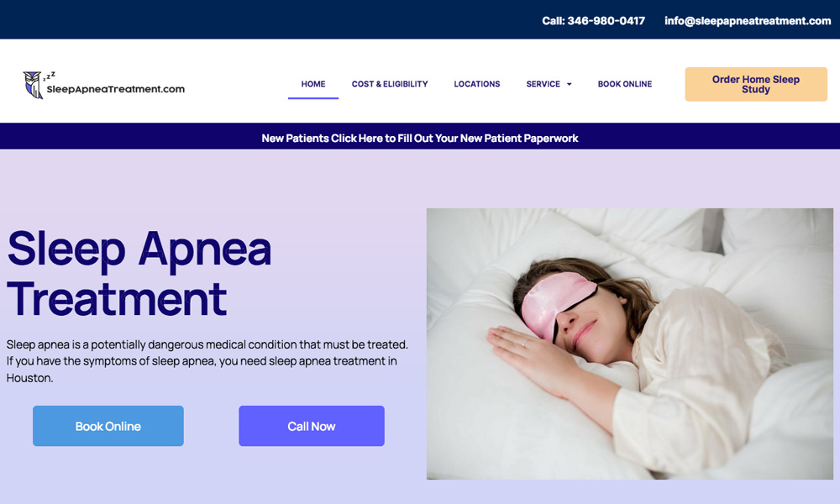Viewport: 840px width, 504px height.
Task: Go to the Home tab
Action: pyautogui.click(x=312, y=84)
